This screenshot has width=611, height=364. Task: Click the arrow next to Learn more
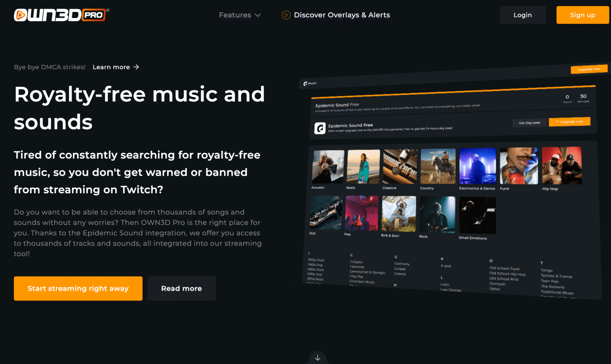136,67
